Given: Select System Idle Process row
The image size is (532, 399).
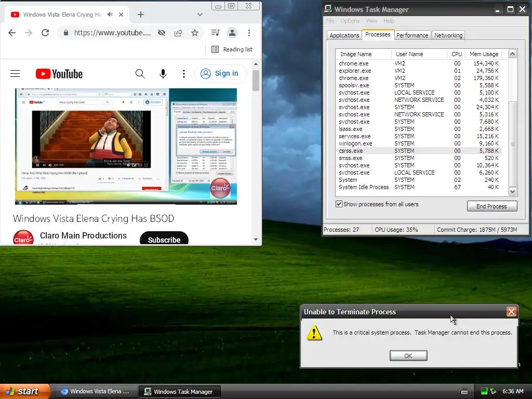Looking at the screenshot, I should [x=420, y=187].
